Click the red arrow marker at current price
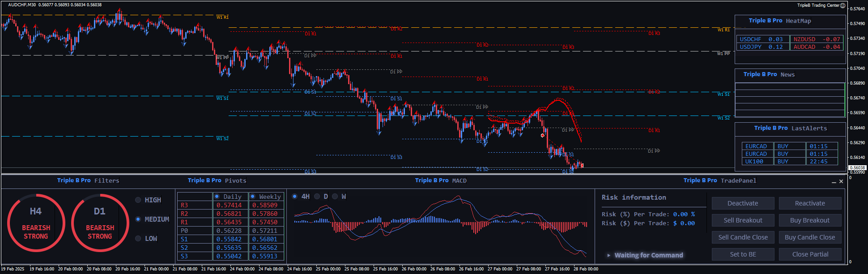 [582, 166]
